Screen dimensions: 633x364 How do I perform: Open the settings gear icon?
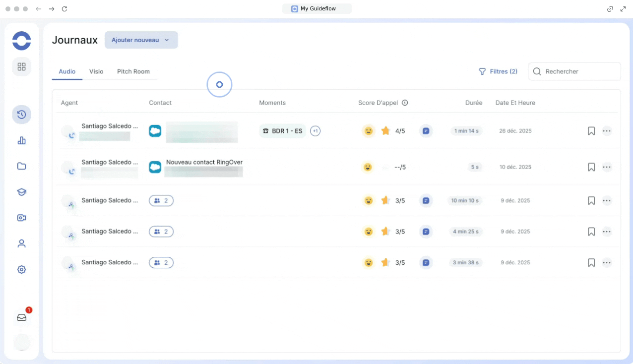[x=21, y=269]
